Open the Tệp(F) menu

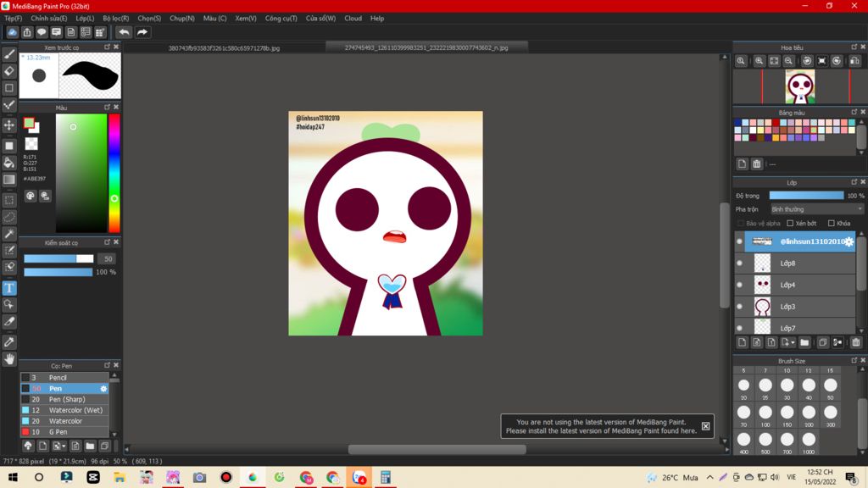14,19
